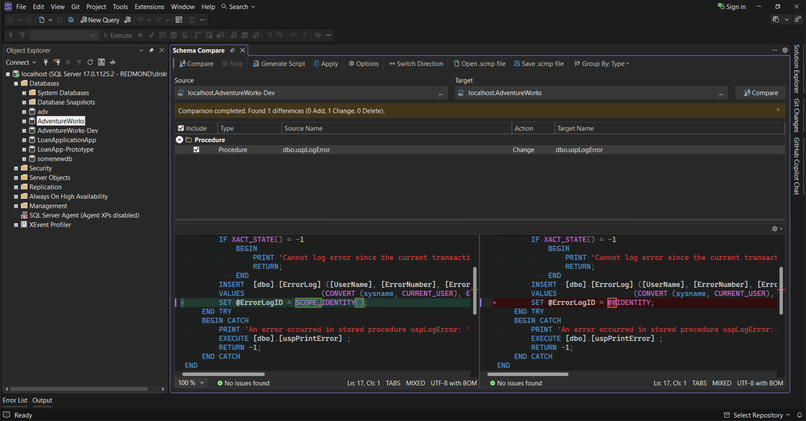
Task: Open document well settings gear icon
Action: [x=785, y=50]
